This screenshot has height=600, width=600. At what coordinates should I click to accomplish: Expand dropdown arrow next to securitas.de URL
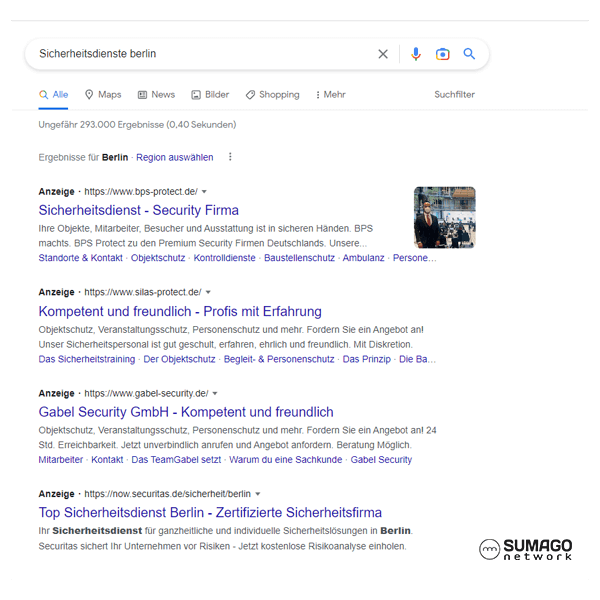(x=258, y=494)
